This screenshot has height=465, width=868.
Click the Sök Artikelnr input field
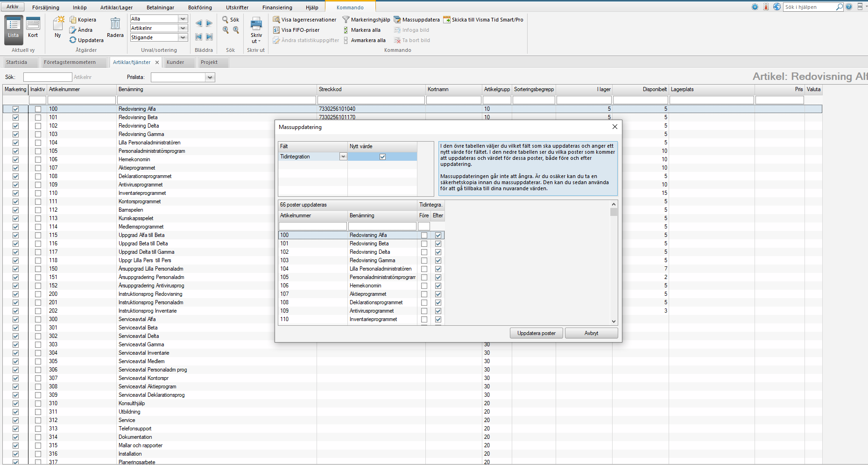(x=48, y=77)
